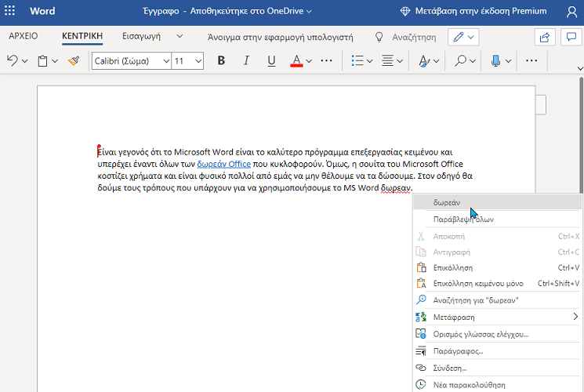The height and width of the screenshot is (392, 584).
Task: Expand the bullet list dropdown arrow
Action: click(369, 60)
